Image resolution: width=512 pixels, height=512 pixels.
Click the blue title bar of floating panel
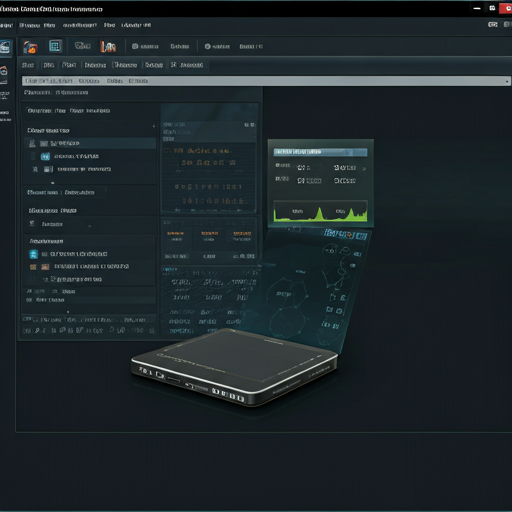pos(320,152)
